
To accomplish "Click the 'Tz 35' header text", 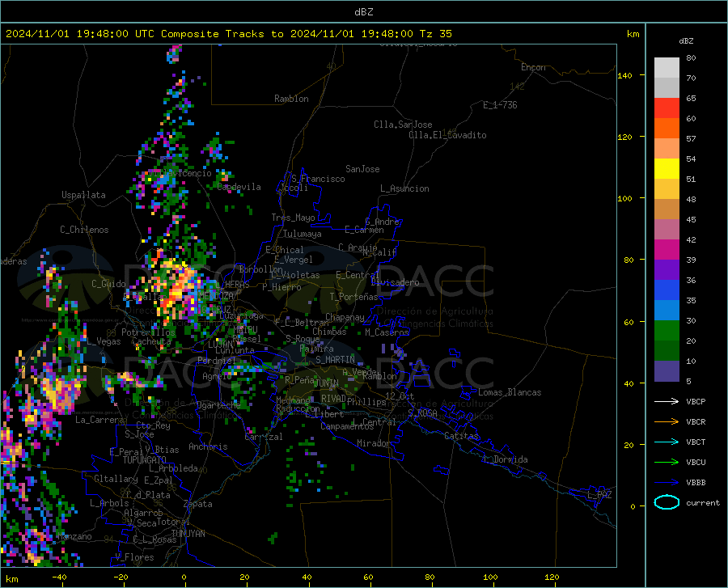I will pyautogui.click(x=435, y=34).
